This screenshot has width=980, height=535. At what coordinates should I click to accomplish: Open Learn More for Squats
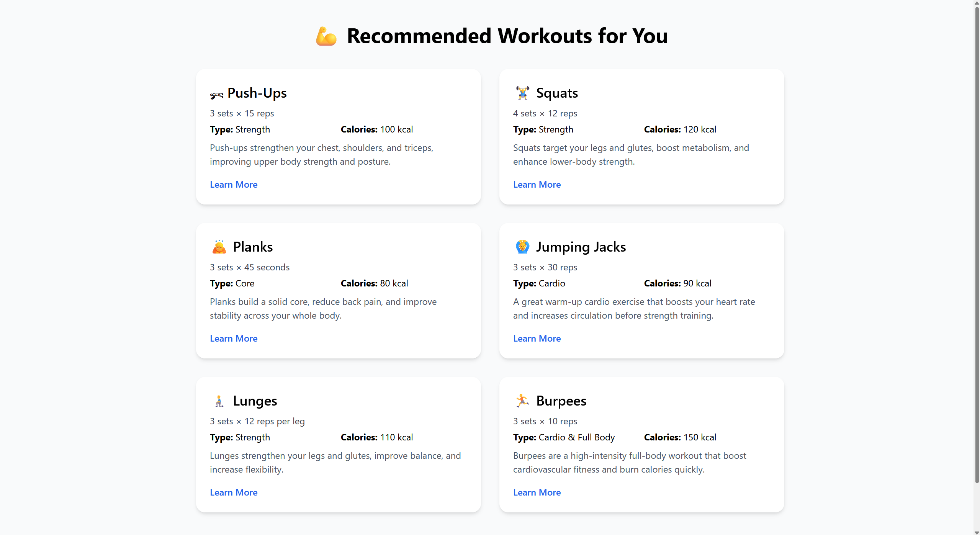coord(537,185)
